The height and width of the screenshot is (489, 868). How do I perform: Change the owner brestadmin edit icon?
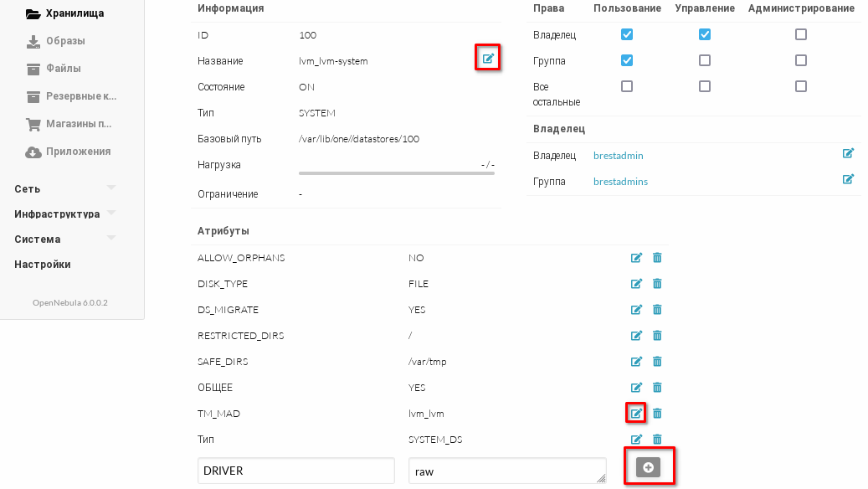point(848,154)
